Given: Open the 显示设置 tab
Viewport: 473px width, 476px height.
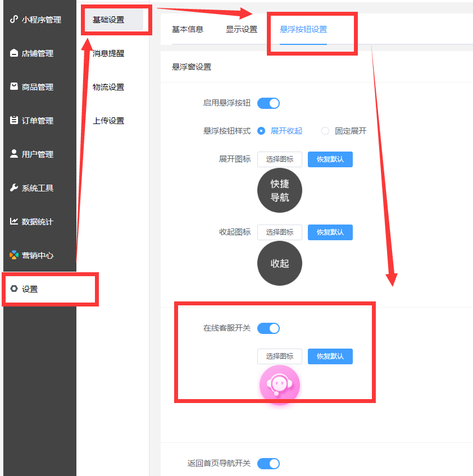Looking at the screenshot, I should 242,29.
